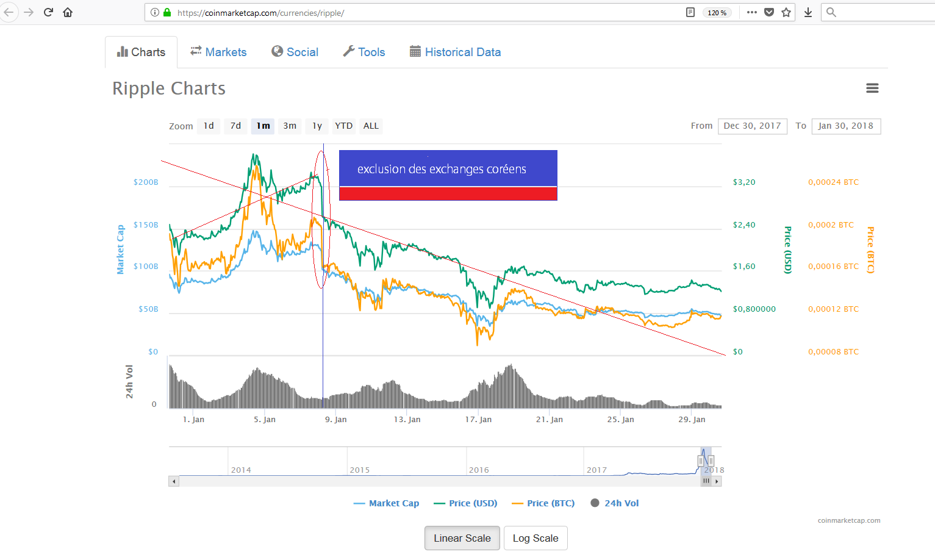
Task: Click the browser reload icon
Action: (48, 12)
